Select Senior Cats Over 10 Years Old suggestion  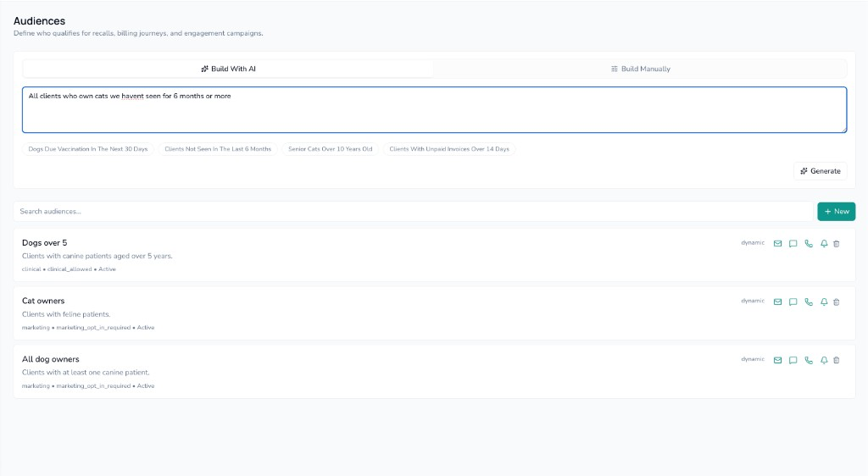[330, 149]
